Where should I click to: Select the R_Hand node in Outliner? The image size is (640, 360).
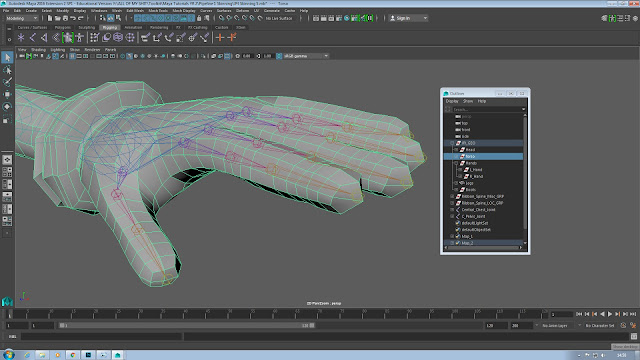click(x=476, y=176)
